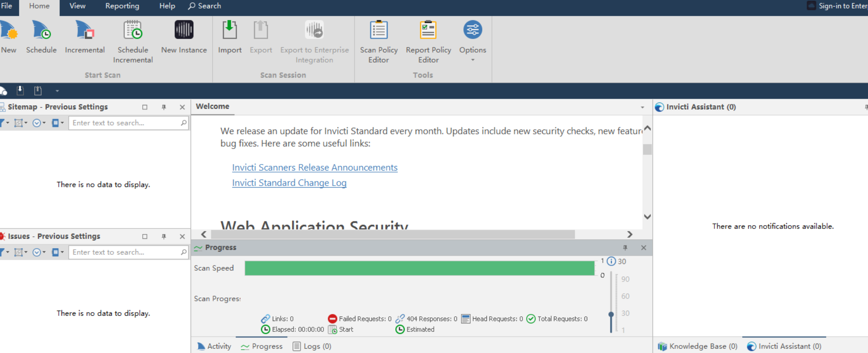Open the Help ribbon tab
This screenshot has width=868, height=353.
coord(167,6)
